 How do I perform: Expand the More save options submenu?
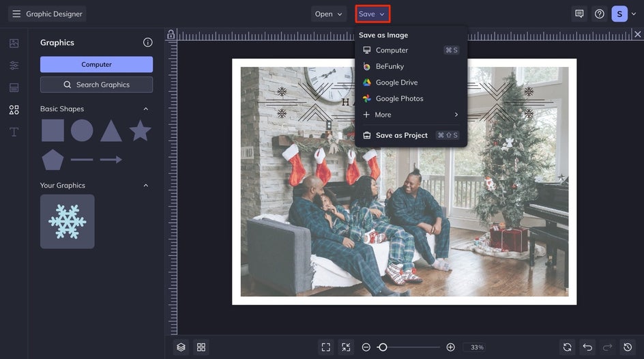click(x=411, y=115)
